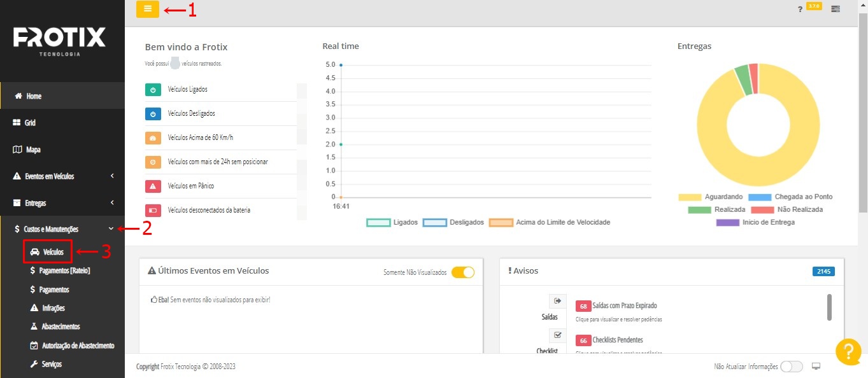Click the blue Veículos Desligados power icon

click(153, 114)
